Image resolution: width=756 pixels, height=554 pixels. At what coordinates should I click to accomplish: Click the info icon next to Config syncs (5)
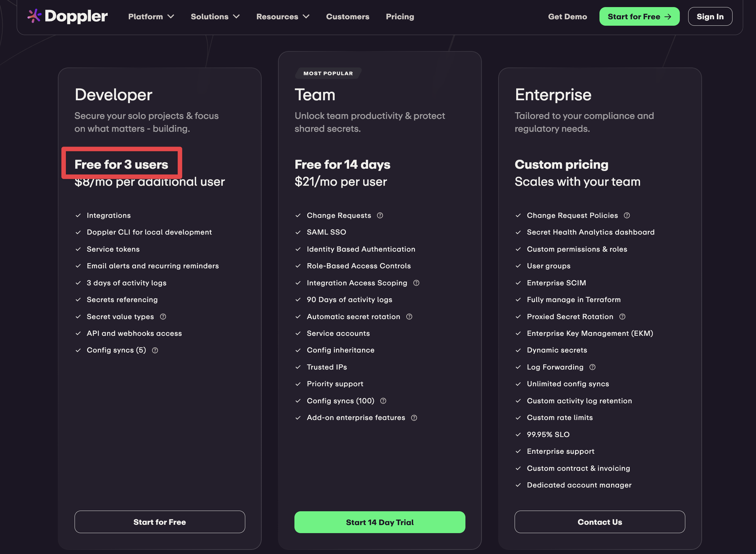pos(155,350)
